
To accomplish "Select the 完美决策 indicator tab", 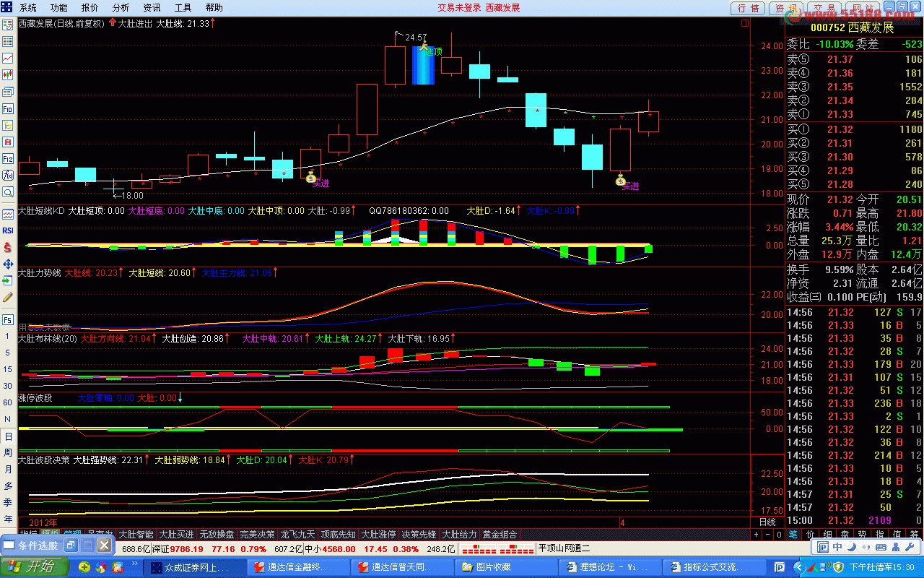I will pos(257,535).
